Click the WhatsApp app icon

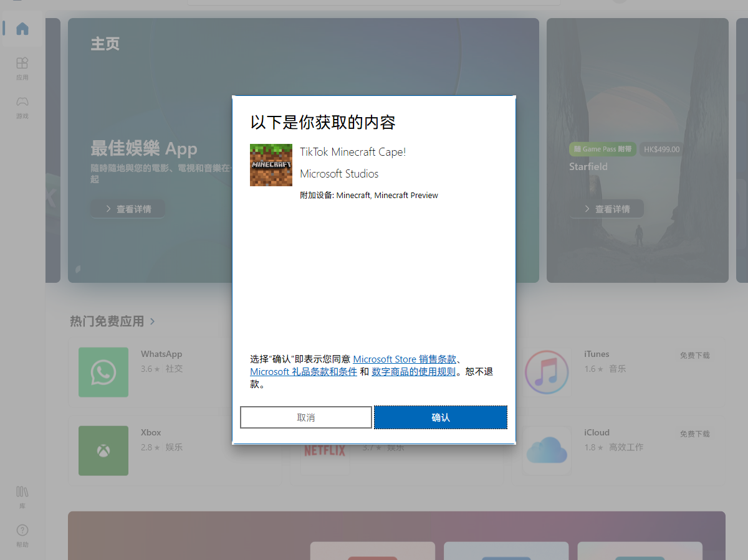[x=103, y=372]
